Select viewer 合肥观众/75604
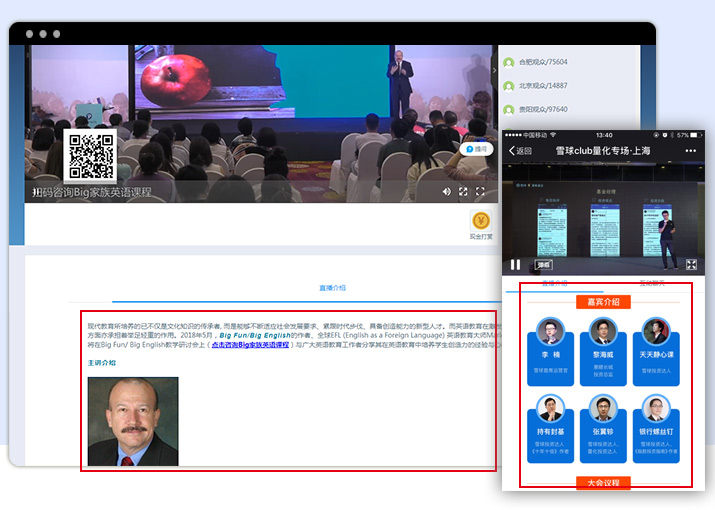 click(543, 62)
